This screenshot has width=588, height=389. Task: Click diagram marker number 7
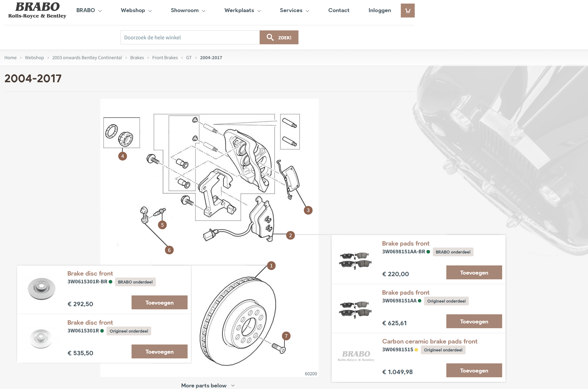point(286,336)
